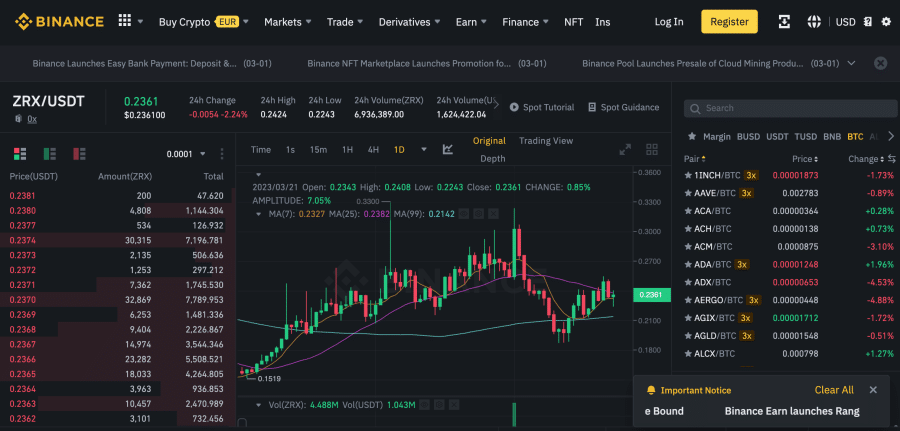This screenshot has height=431, width=900.
Task: Click the favorites star filter tab
Action: (x=692, y=136)
